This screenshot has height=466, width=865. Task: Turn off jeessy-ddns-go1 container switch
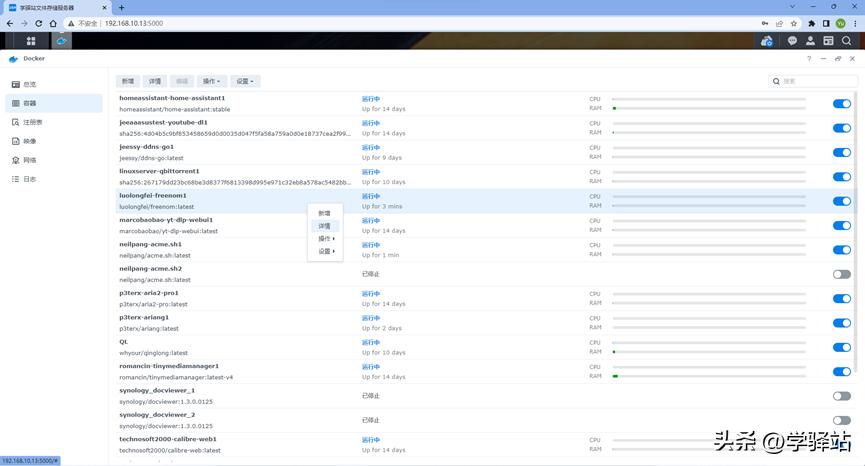click(x=842, y=152)
